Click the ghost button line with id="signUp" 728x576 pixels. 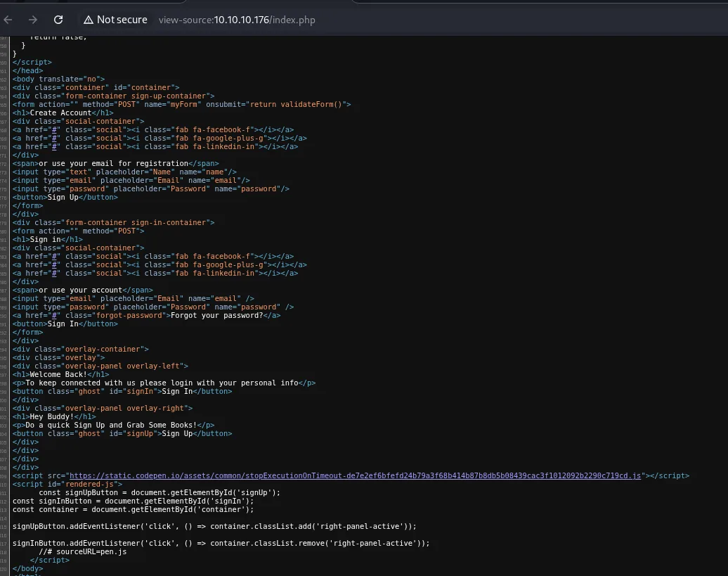tap(122, 433)
